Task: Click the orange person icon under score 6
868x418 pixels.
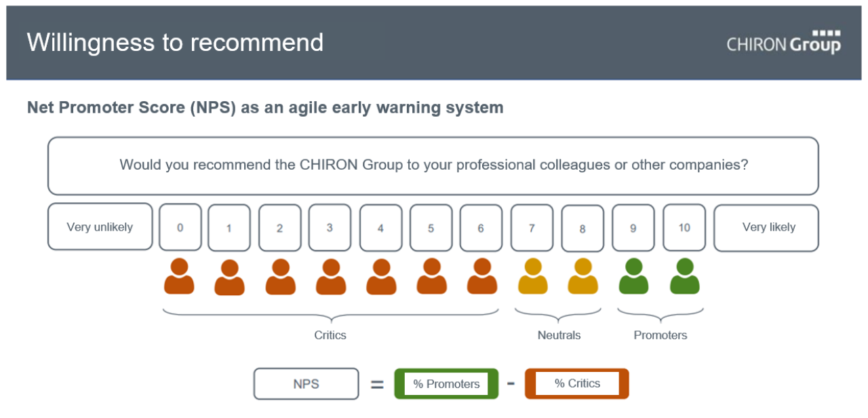Action: click(482, 276)
